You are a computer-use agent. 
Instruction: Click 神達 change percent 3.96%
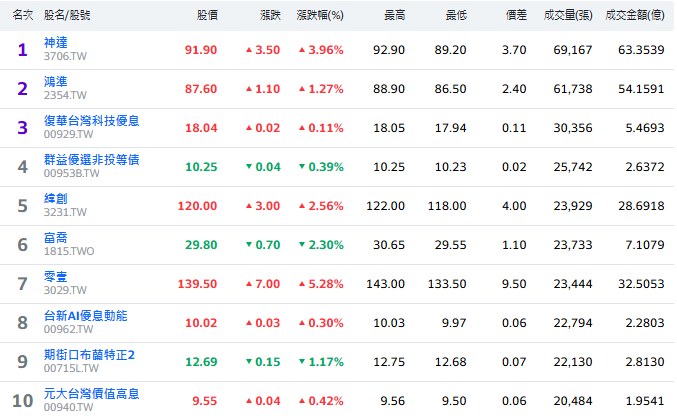pyautogui.click(x=321, y=50)
